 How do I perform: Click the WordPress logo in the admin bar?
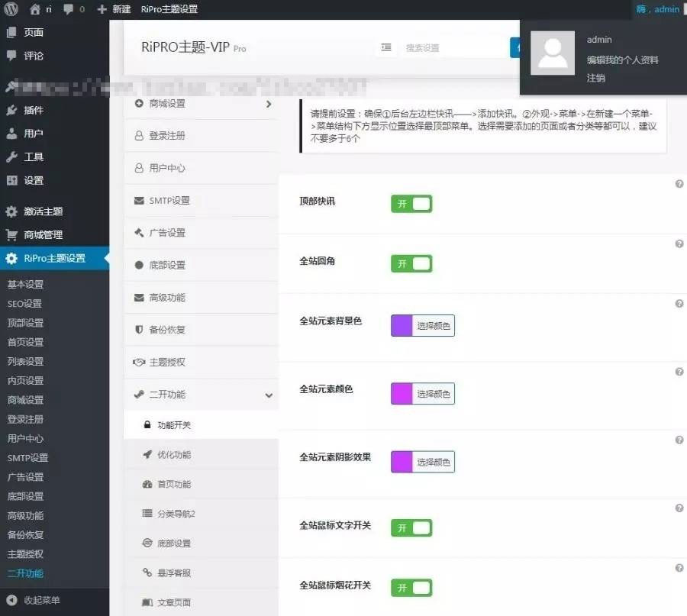pos(11,9)
